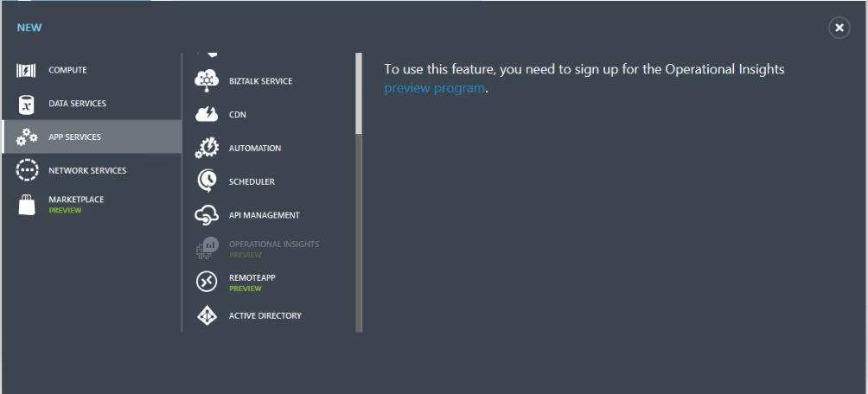Click the Network Services dotted-circle icon
Screen dimensions: 868x394
pos(27,170)
